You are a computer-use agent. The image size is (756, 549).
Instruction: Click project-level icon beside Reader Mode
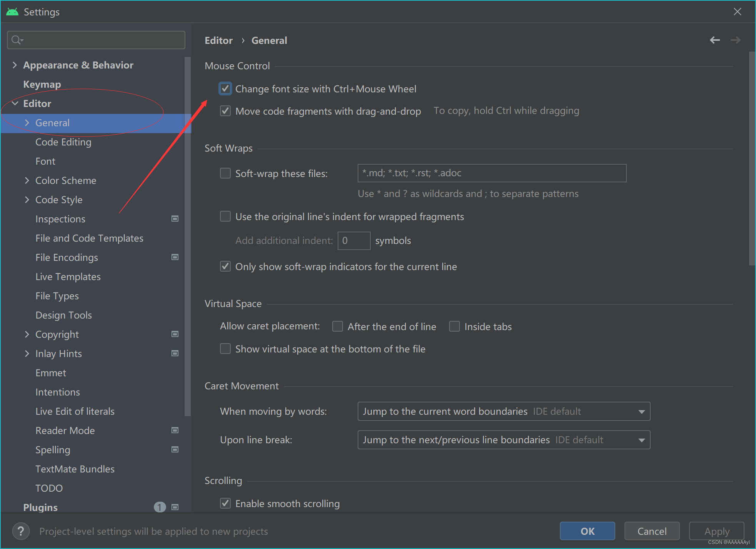coord(175,431)
